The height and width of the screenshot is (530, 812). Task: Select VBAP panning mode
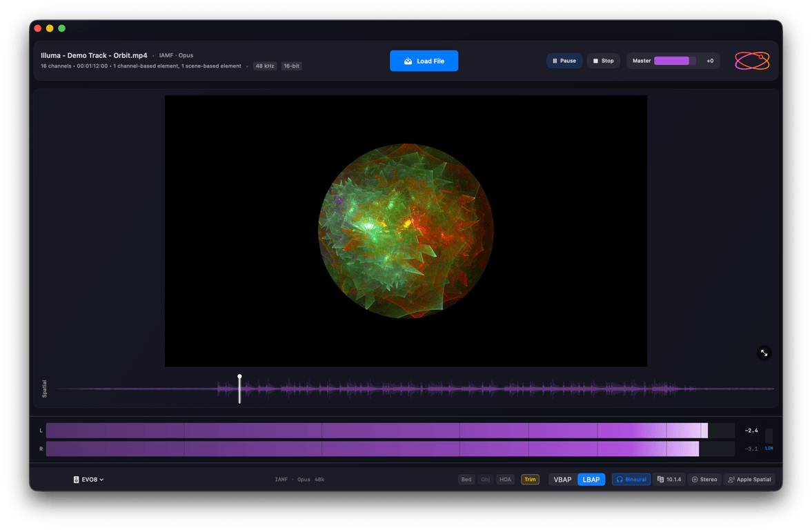[562, 479]
